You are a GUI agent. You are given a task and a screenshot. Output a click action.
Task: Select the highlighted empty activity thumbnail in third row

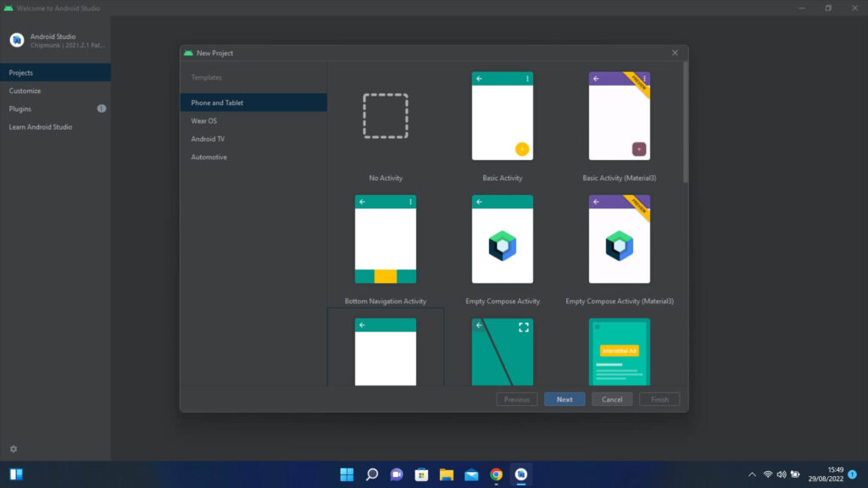(386, 352)
